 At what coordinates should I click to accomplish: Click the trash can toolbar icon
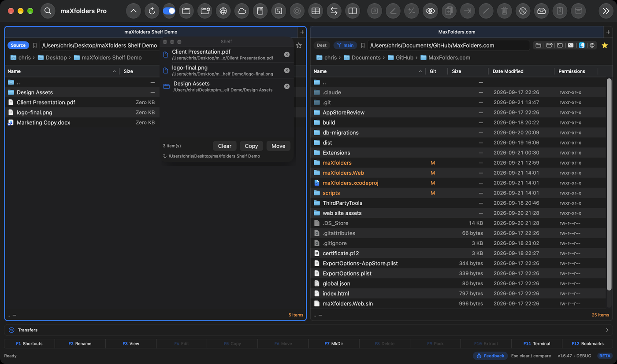point(504,11)
